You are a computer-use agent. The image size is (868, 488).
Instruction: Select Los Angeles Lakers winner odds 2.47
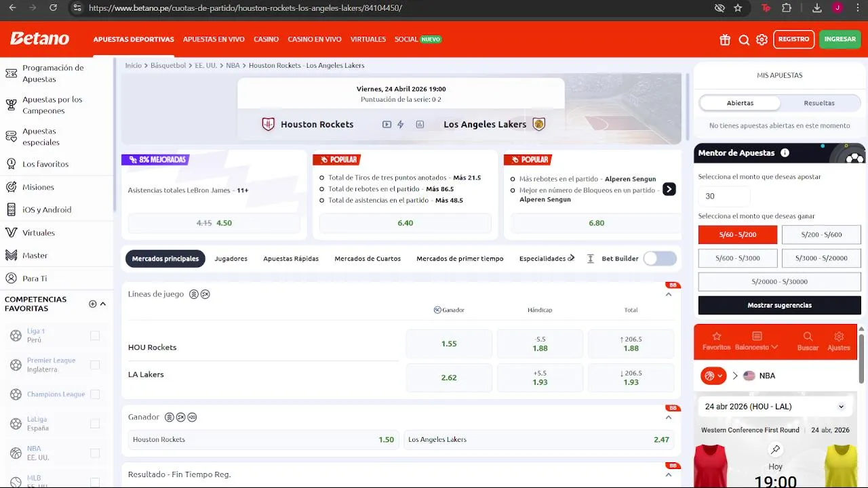pyautogui.click(x=540, y=440)
